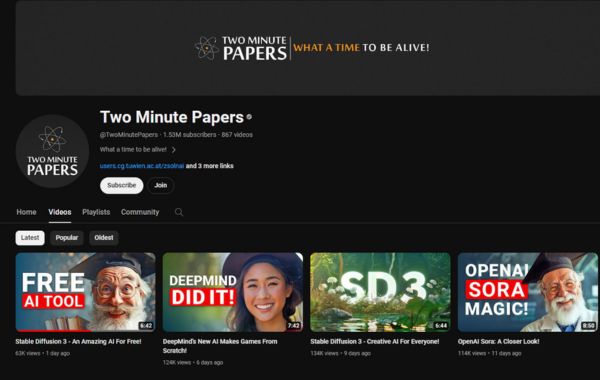Image resolution: width=600 pixels, height=380 pixels.
Task: Click the '1.53M subscribers' text
Action: [190, 135]
